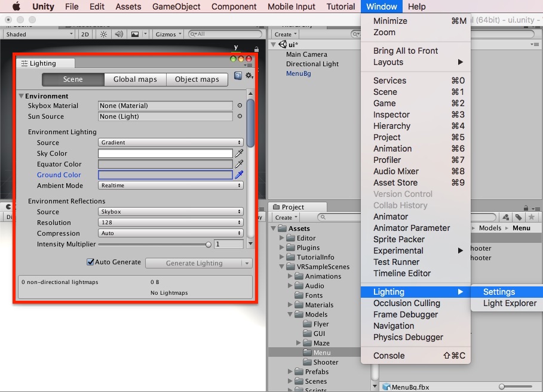Click Ground Color swatch
The height and width of the screenshot is (392, 543).
pos(165,175)
